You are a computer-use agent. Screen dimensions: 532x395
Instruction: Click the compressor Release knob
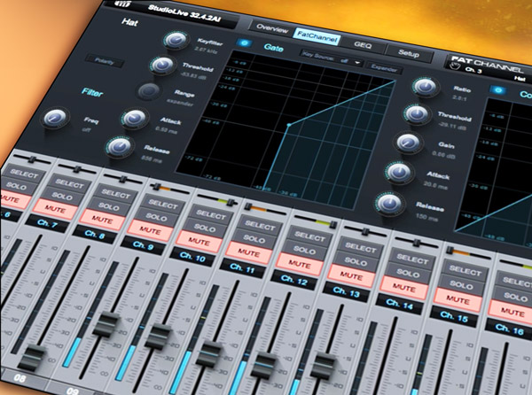tap(389, 204)
